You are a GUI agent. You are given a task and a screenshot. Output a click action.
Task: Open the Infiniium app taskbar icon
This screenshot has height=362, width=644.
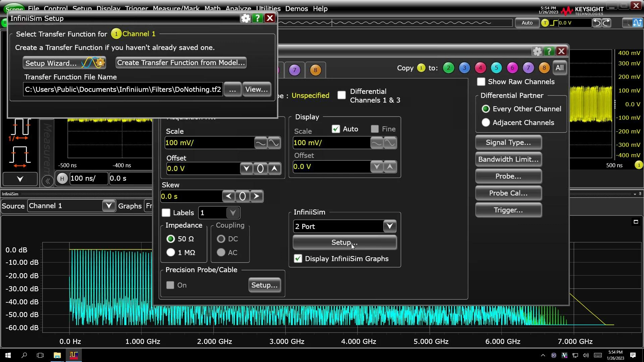click(x=74, y=355)
